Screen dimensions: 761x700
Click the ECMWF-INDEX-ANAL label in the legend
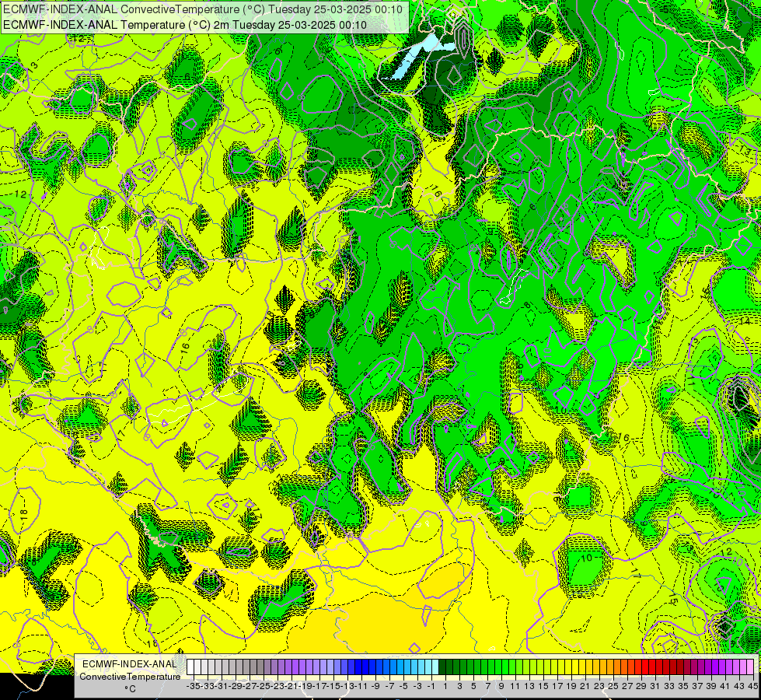130,664
